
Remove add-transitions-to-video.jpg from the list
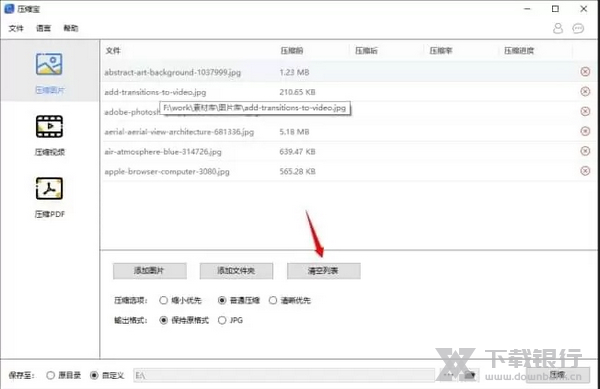[x=585, y=91]
